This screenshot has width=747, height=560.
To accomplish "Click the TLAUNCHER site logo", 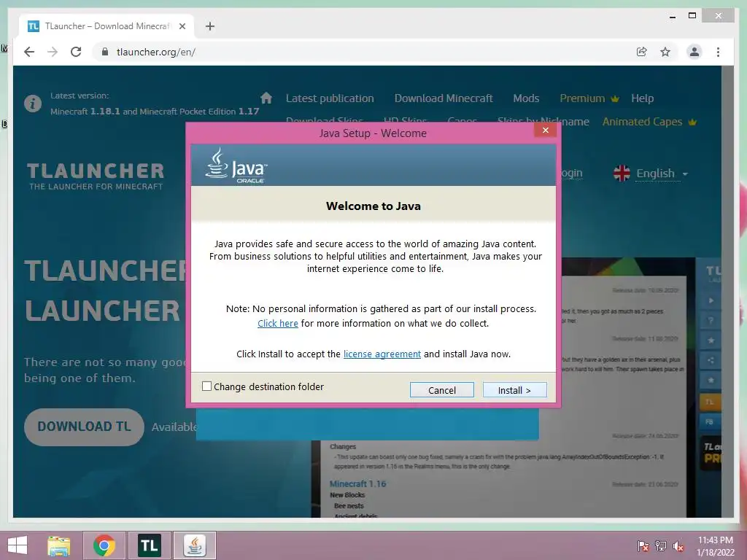I will (96, 176).
